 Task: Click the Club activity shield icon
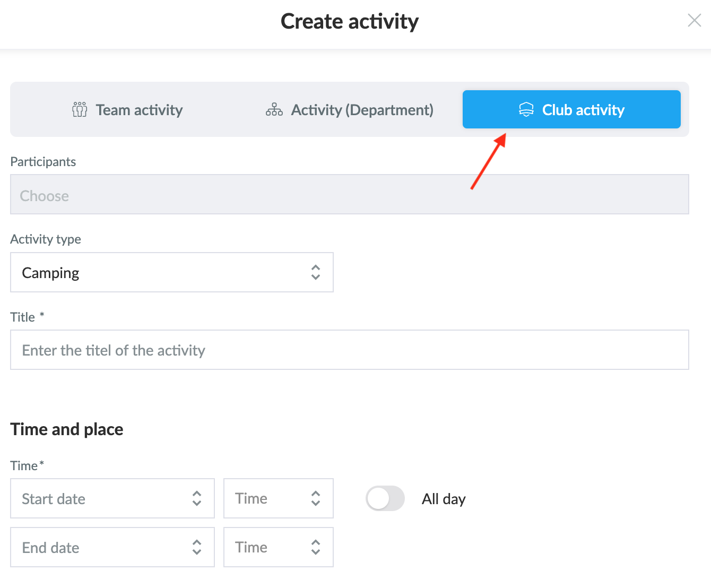(x=526, y=109)
